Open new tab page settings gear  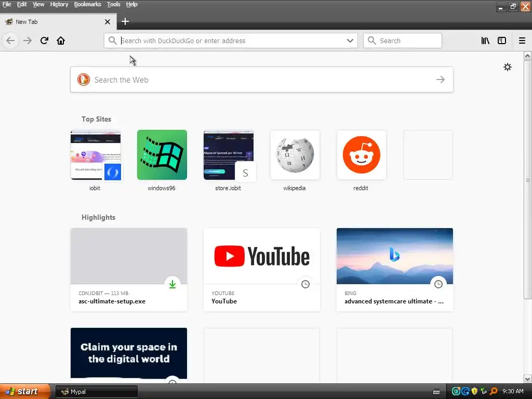(x=508, y=67)
